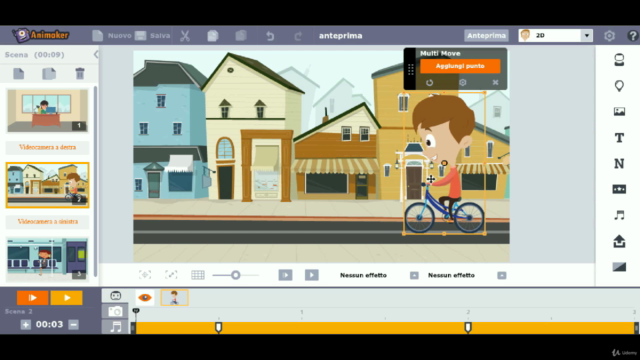640x360 pixels.
Task: Click the first timeline marker handle
Action: [x=218, y=327]
